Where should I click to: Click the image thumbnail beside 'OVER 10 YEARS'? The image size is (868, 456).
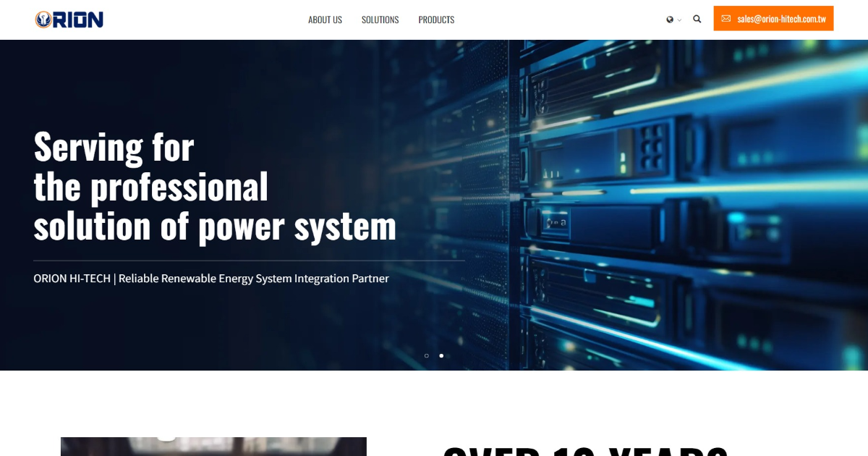pos(213,447)
